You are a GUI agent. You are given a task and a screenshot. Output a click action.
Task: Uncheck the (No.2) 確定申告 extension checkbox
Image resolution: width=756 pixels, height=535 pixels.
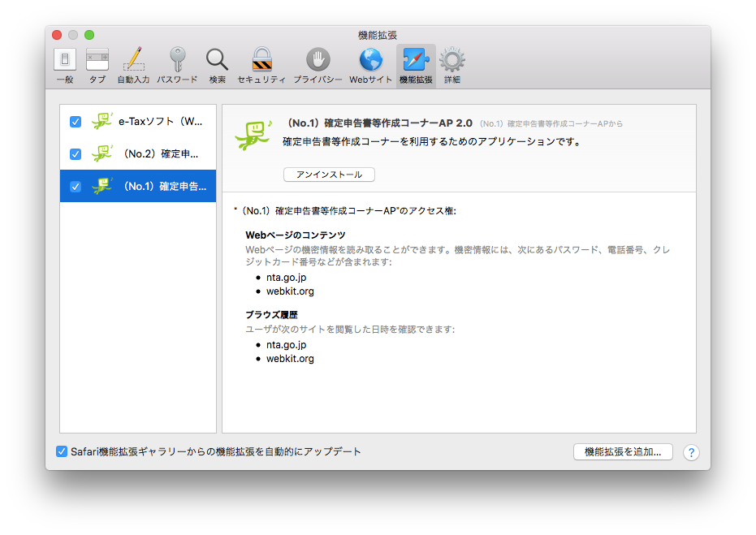click(76, 153)
